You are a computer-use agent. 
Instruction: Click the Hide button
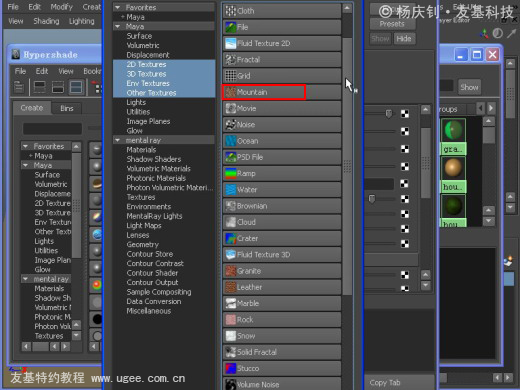point(404,39)
